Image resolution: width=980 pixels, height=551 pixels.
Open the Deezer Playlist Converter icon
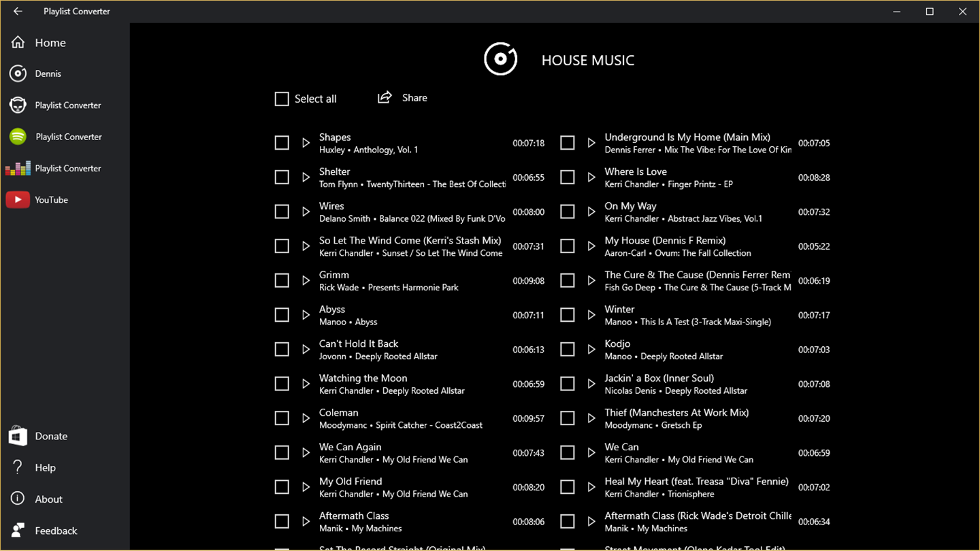click(x=18, y=168)
